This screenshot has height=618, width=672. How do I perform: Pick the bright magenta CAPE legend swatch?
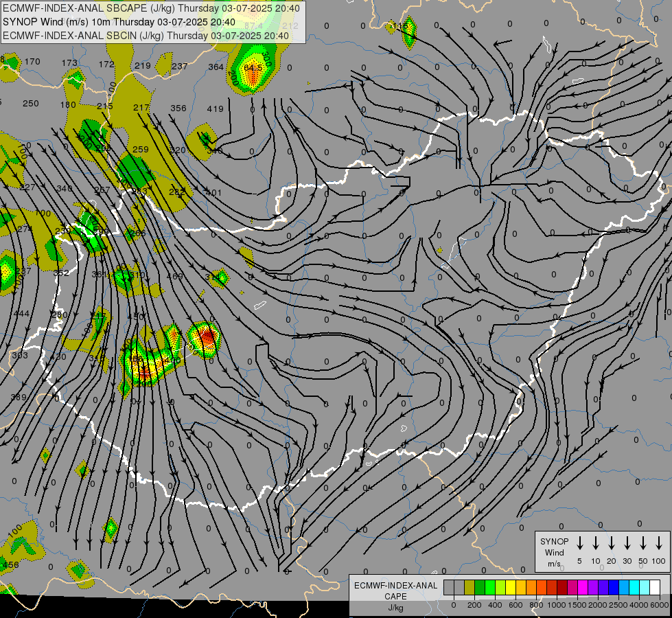pyautogui.click(x=583, y=587)
